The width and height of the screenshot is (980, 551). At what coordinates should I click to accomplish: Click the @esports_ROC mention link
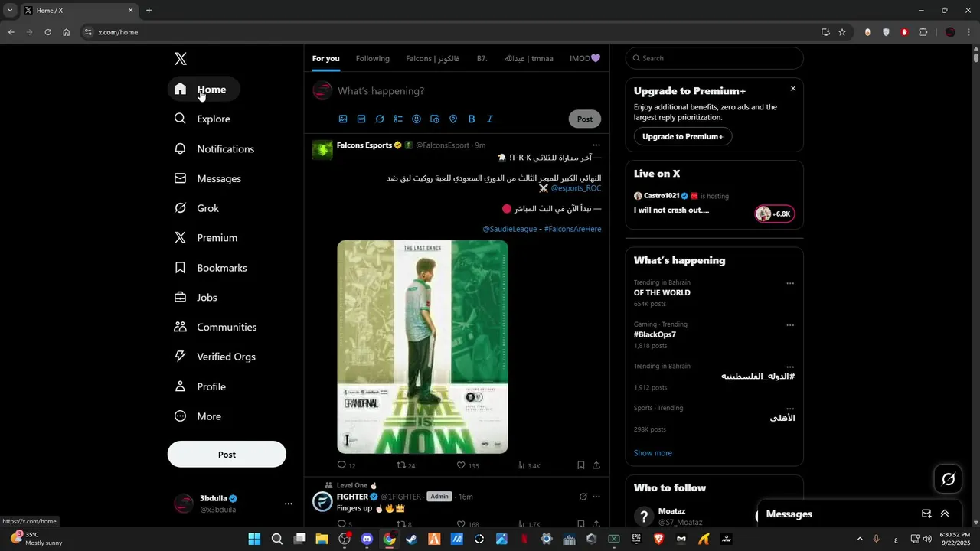click(x=576, y=188)
